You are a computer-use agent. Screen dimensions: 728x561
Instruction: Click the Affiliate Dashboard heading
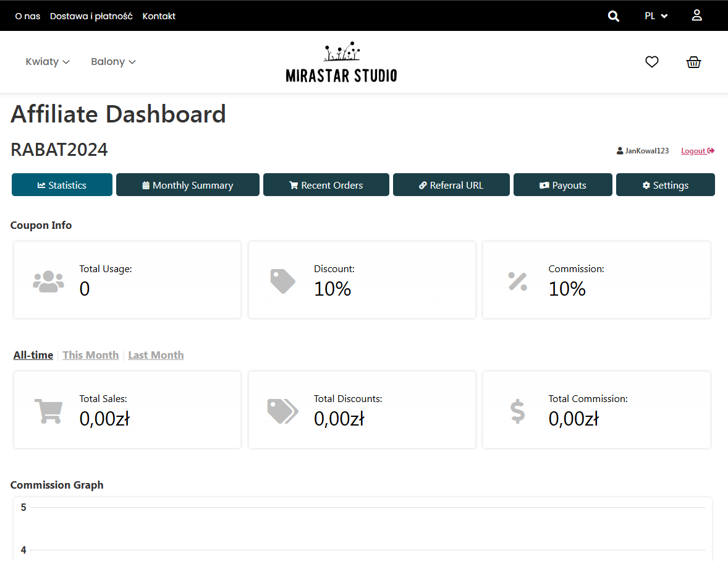pos(119,114)
